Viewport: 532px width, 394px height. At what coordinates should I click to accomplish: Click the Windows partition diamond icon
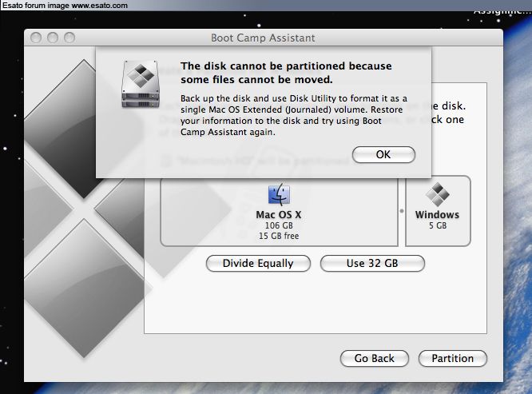[x=438, y=194]
